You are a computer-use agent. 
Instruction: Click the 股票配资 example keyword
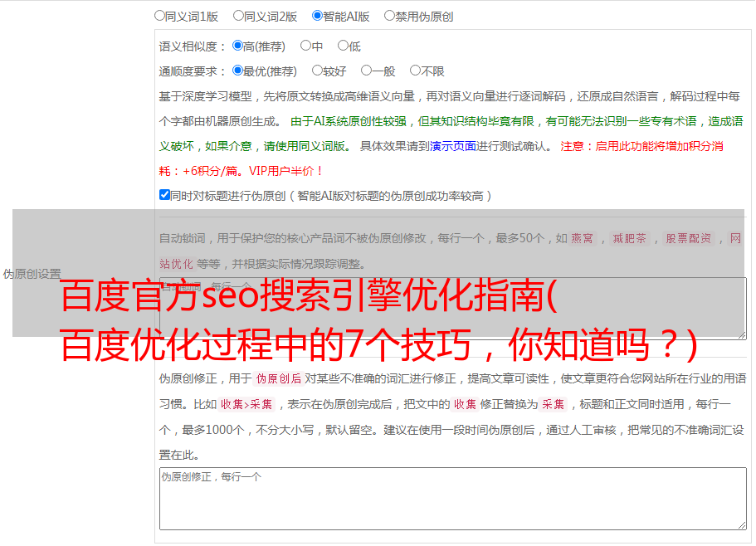click(688, 238)
